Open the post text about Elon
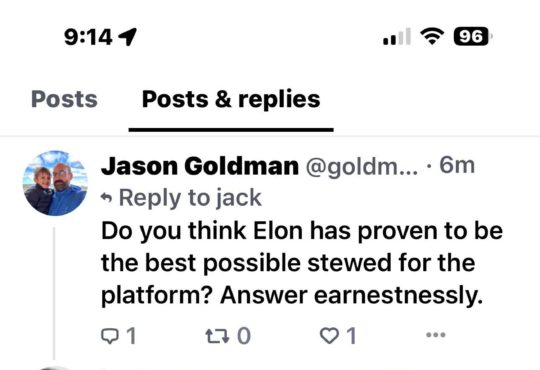Screen dimensions: 540x370 302,263
